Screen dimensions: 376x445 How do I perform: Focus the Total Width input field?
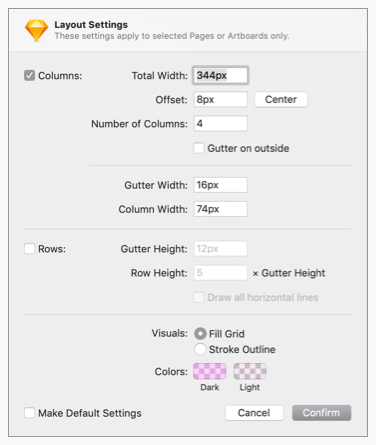click(x=220, y=75)
